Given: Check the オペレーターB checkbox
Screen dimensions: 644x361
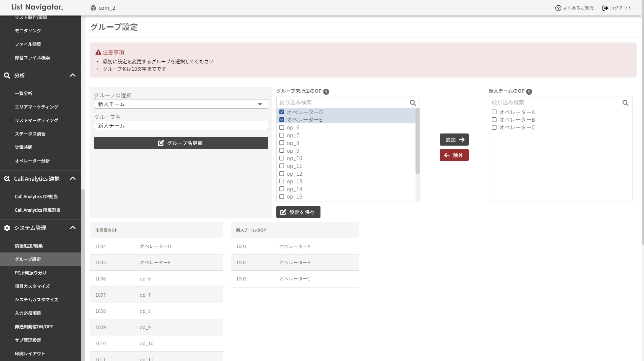Looking at the screenshot, I should click(494, 120).
